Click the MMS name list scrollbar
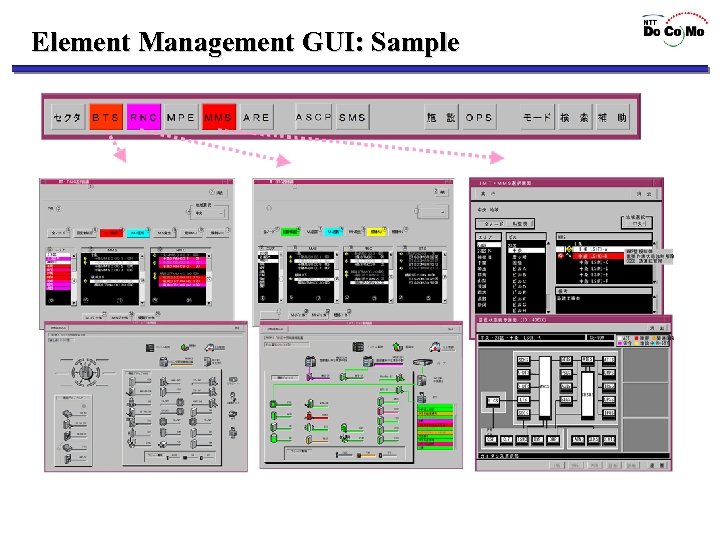Viewport: 720px width, 540px height. [x=654, y=262]
